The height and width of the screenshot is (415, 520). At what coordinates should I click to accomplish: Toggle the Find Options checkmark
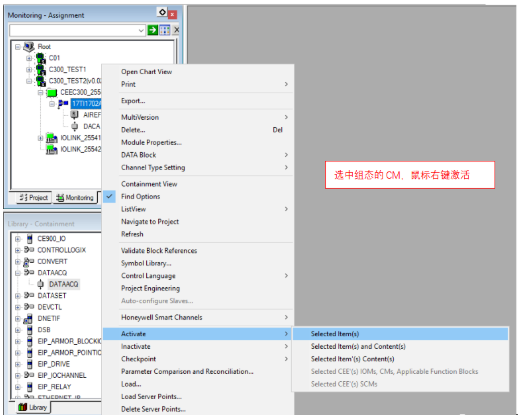[109, 196]
